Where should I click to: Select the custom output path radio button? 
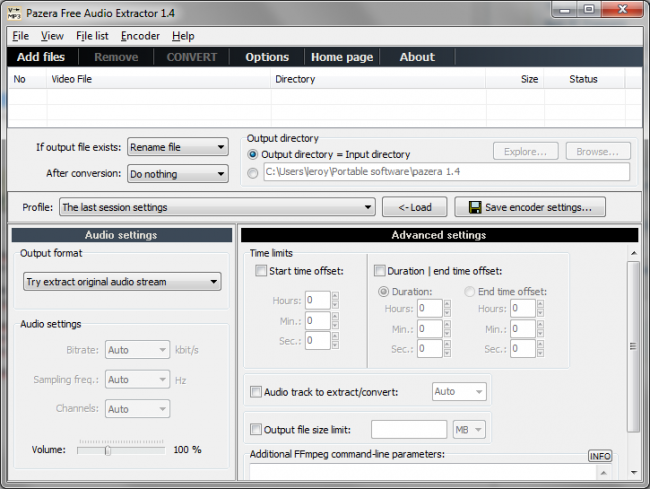tap(252, 173)
